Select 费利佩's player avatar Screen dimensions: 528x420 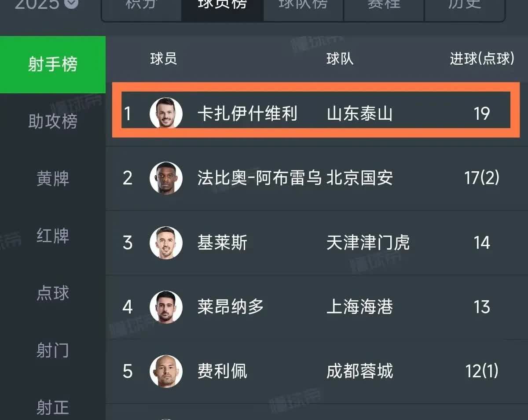pos(166,371)
